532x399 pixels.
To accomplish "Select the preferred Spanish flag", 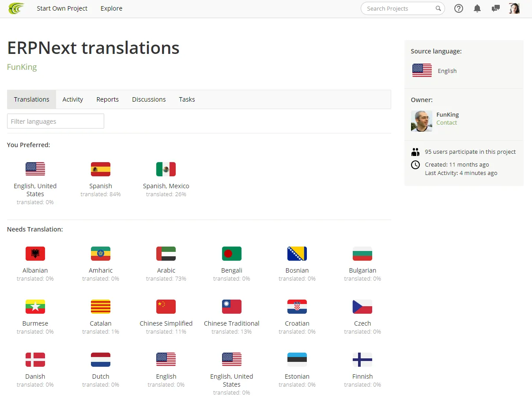I will pyautogui.click(x=101, y=169).
